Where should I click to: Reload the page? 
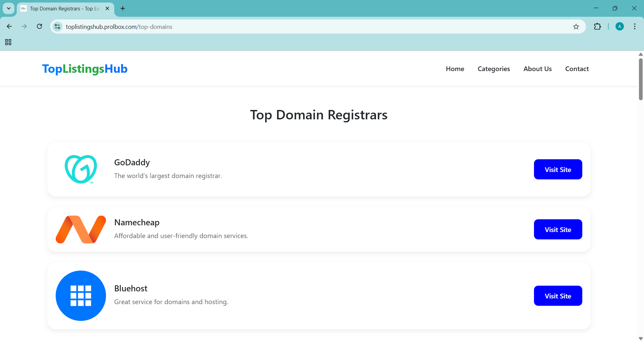(x=40, y=26)
